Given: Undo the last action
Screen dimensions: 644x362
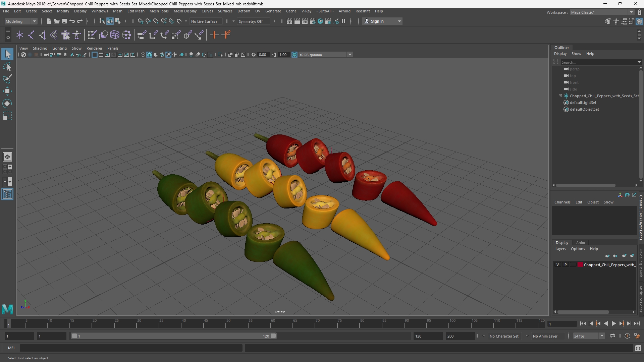Looking at the screenshot, I should (72, 21).
